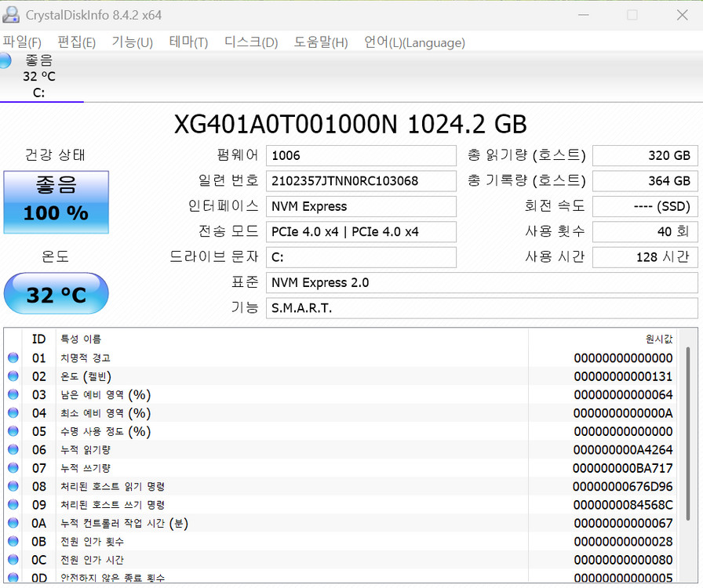Select the 치명적 경고 attribute name
The image size is (703, 588).
[x=86, y=358]
